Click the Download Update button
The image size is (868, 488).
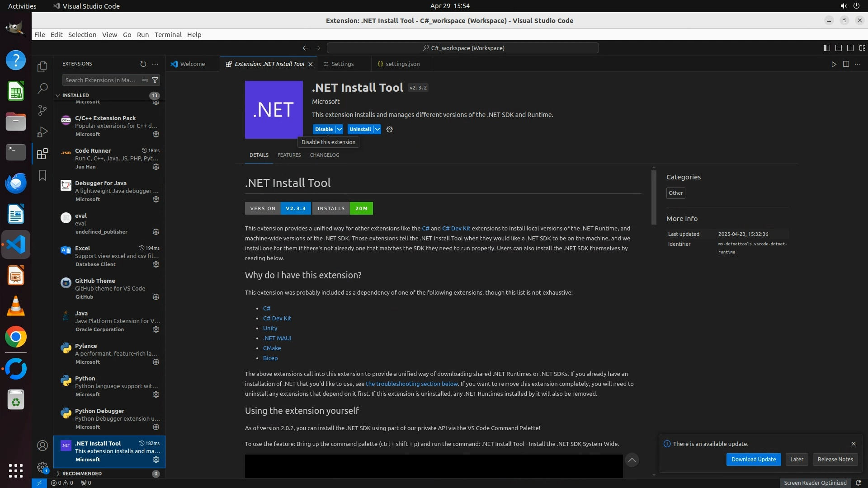pos(753,459)
